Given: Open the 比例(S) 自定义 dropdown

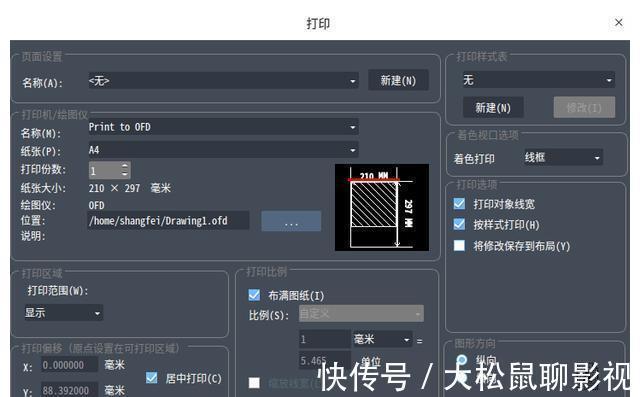Looking at the screenshot, I should click(361, 313).
